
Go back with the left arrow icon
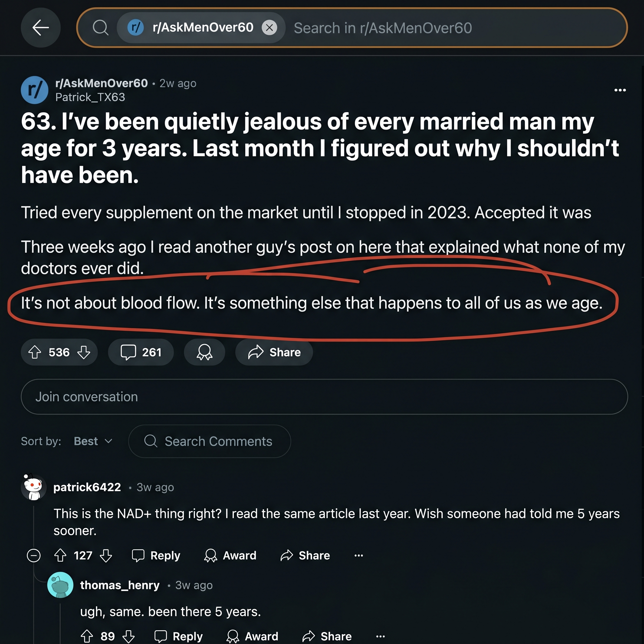(x=41, y=28)
